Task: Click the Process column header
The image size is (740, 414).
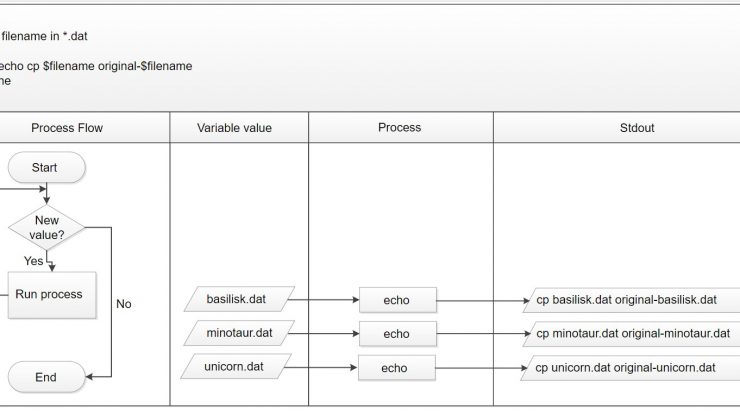Action: coord(401,127)
